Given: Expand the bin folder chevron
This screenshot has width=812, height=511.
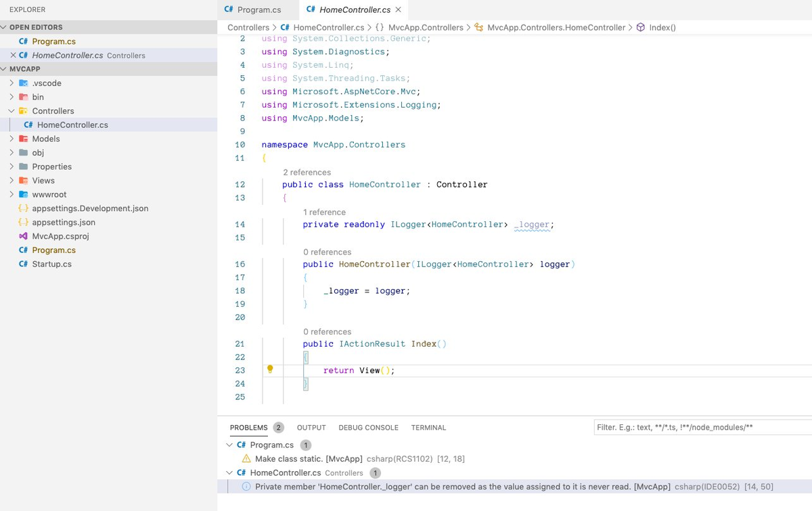Looking at the screenshot, I should [12, 97].
